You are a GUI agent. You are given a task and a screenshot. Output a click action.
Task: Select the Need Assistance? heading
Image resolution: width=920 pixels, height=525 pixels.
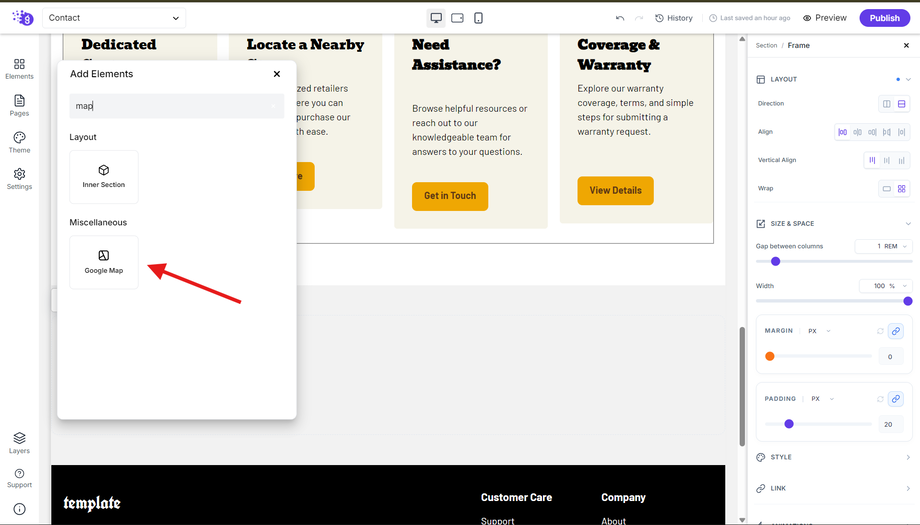tap(456, 55)
